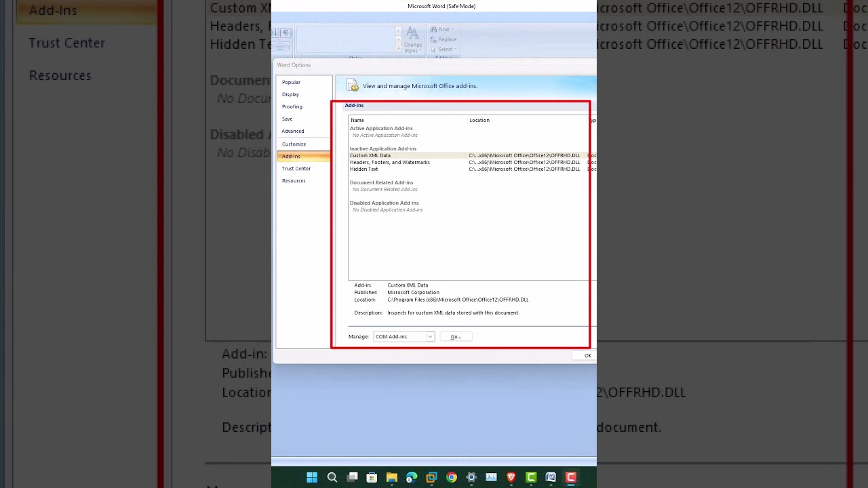Click the Find binoculars icon in the Word ribbon

[x=434, y=30]
